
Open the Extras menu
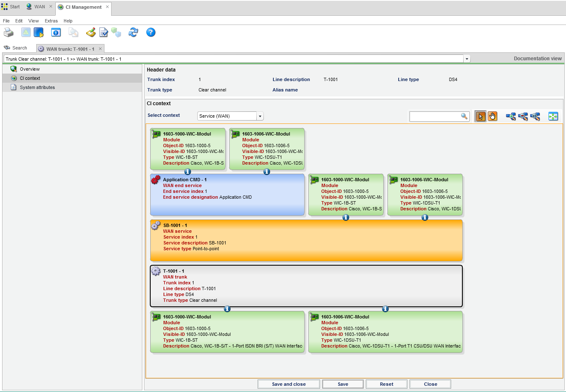click(x=51, y=21)
